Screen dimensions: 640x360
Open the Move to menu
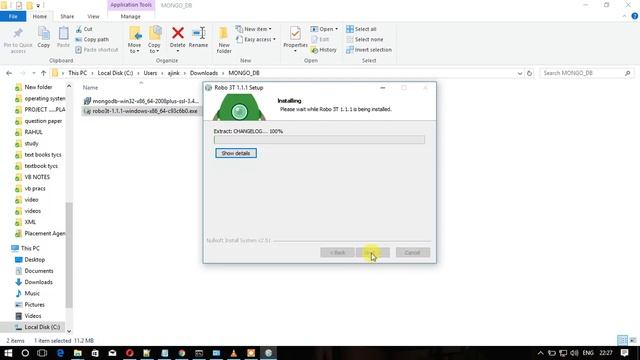(x=134, y=40)
